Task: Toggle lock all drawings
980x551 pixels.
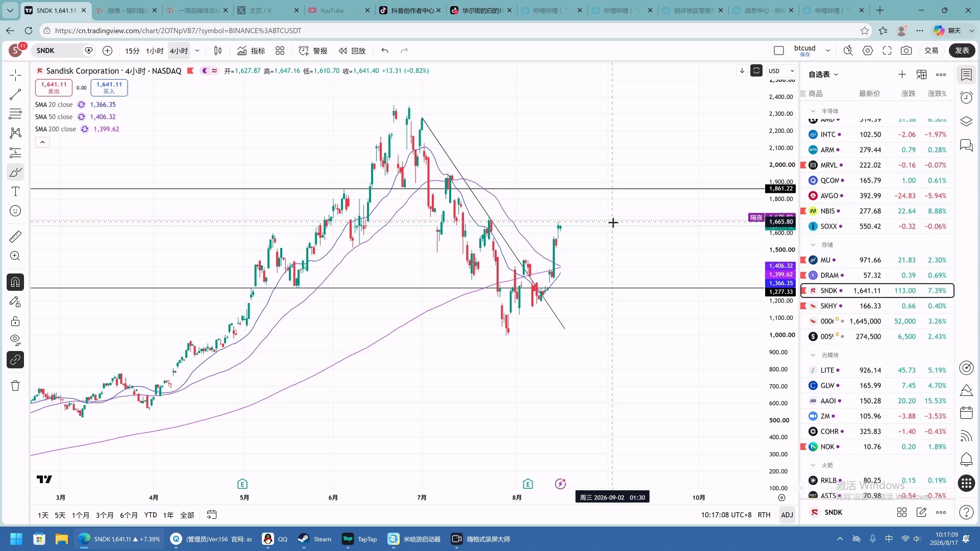Action: click(x=15, y=321)
